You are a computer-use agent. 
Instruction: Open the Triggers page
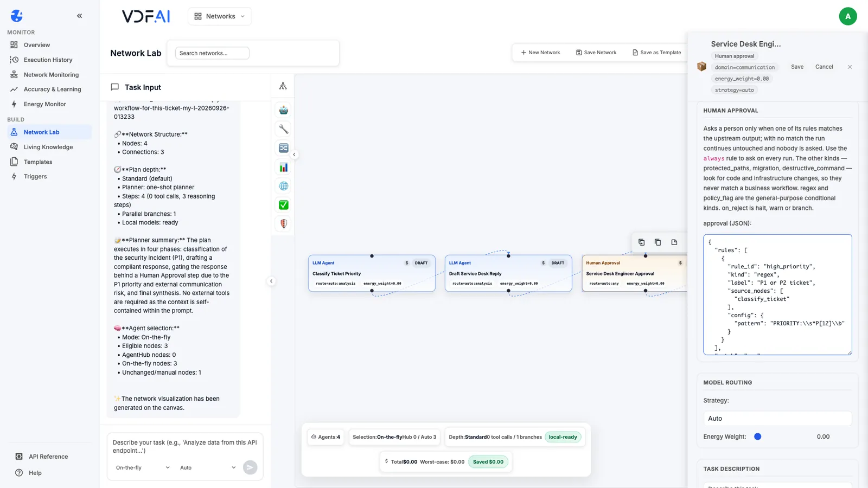click(x=35, y=177)
